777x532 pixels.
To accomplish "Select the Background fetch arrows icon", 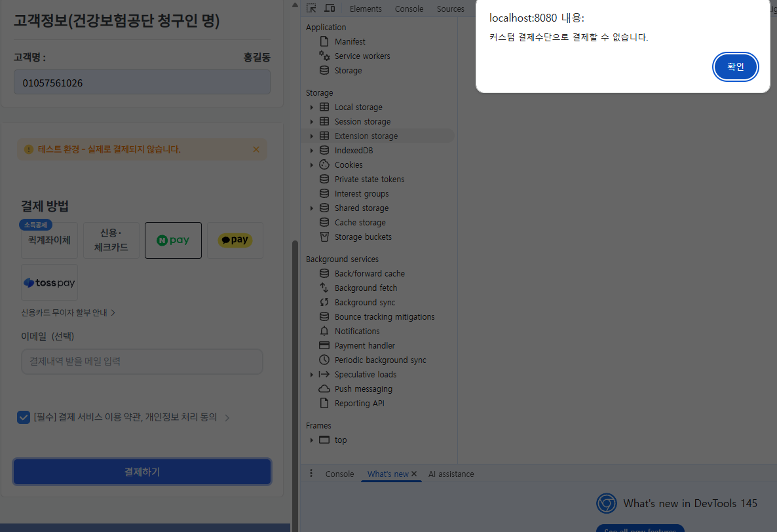I will pyautogui.click(x=324, y=288).
